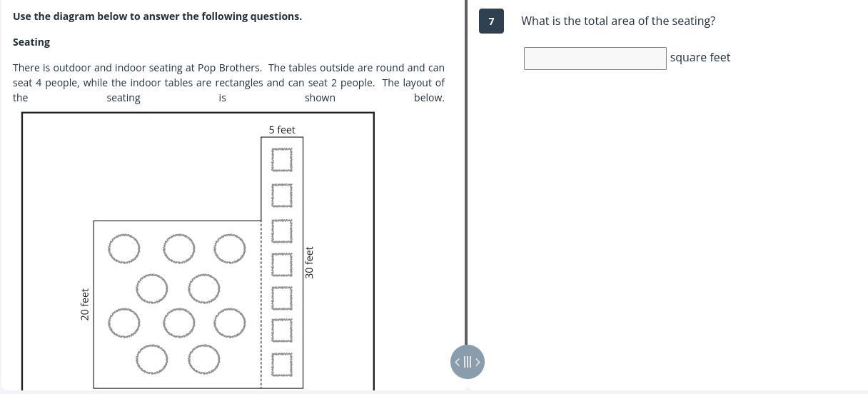This screenshot has height=394, width=868.
Task: Select the rightmost round table in top row
Action: pos(230,248)
